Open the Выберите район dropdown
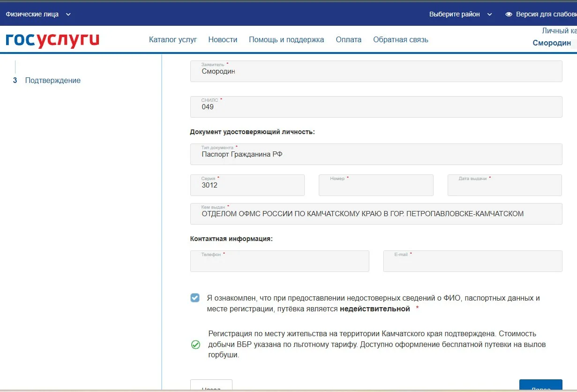This screenshot has height=392, width=577. (461, 14)
